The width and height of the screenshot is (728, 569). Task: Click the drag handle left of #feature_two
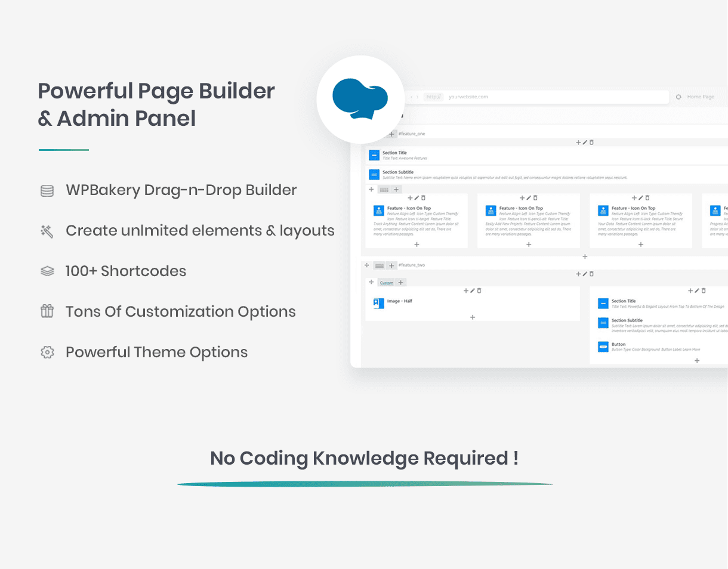(x=367, y=265)
